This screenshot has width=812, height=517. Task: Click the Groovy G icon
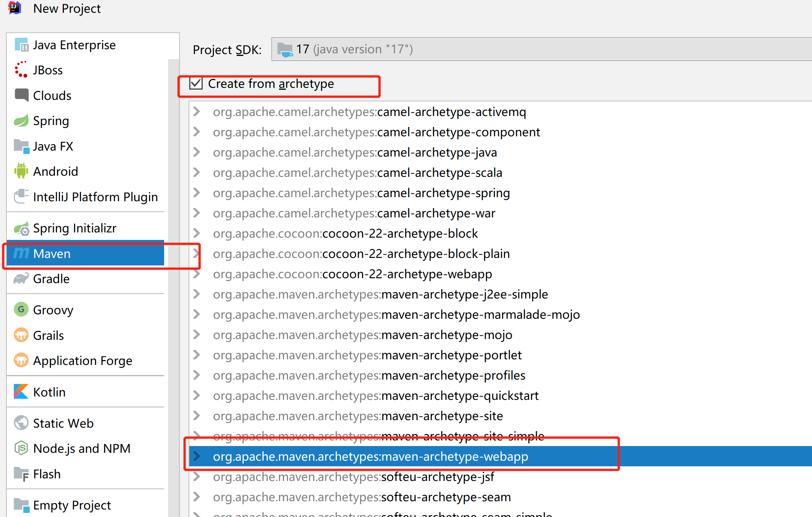21,309
